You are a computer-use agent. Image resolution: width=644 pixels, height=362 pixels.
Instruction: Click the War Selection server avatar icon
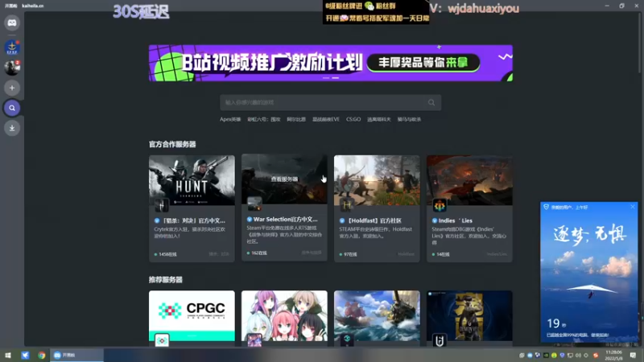254,204
